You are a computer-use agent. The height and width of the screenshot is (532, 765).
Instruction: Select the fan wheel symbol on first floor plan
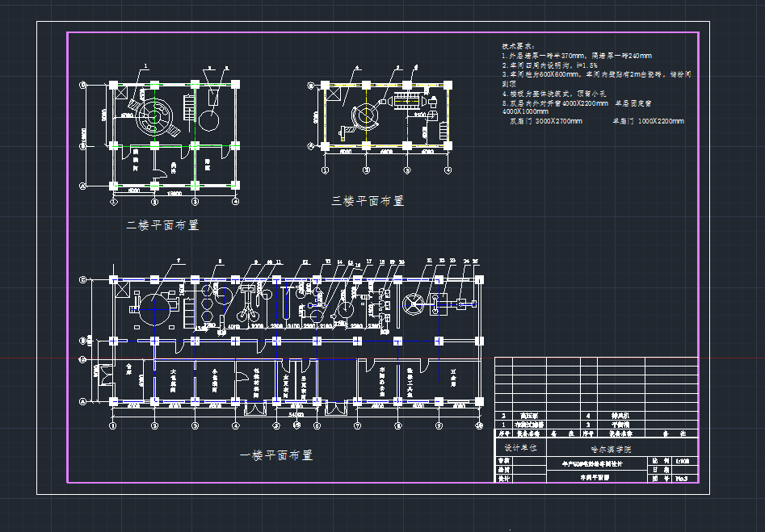pyautogui.click(x=414, y=306)
